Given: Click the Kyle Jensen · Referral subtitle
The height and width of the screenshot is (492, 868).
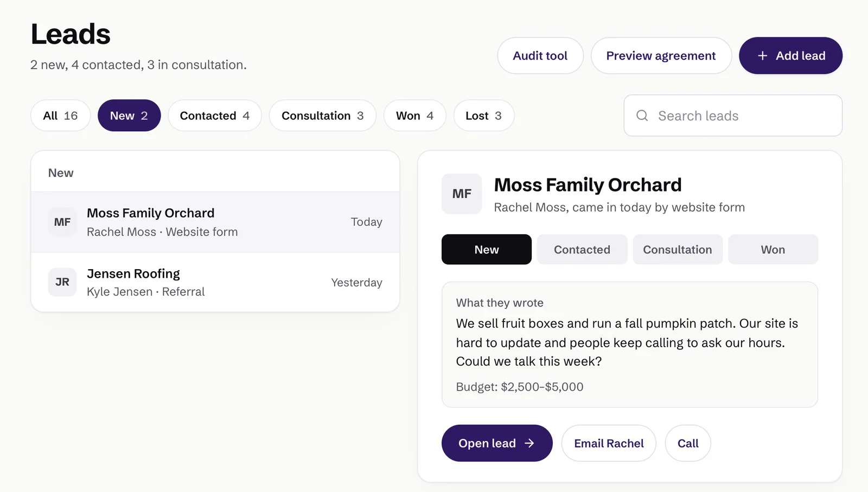Looking at the screenshot, I should [x=146, y=292].
